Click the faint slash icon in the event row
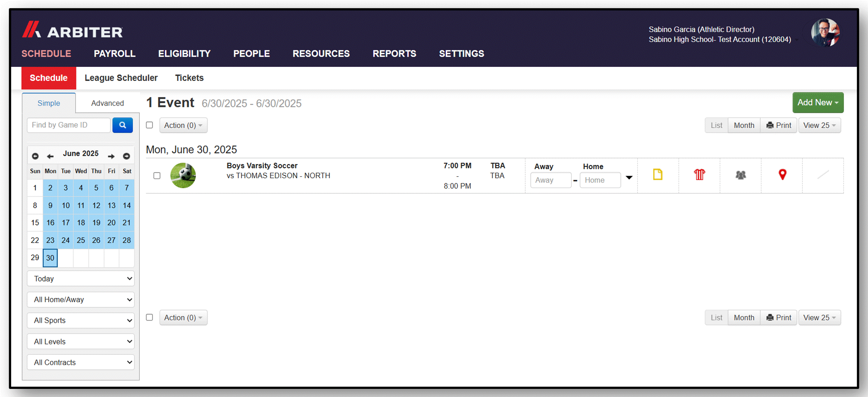 tap(823, 175)
